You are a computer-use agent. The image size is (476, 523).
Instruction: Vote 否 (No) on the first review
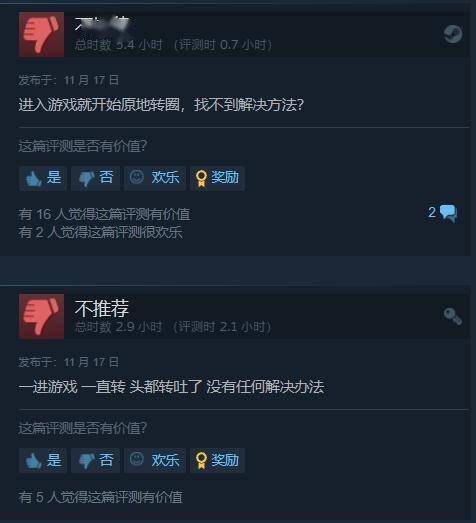point(95,178)
